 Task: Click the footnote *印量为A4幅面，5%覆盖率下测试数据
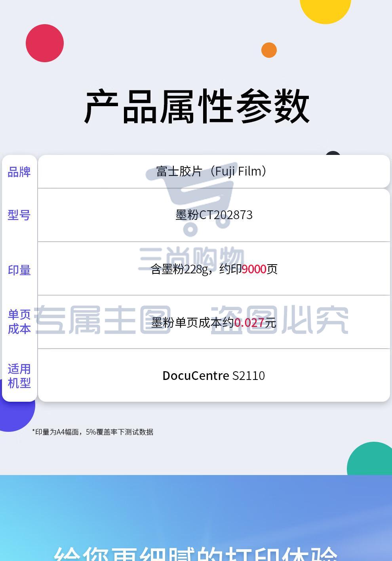[x=93, y=432]
